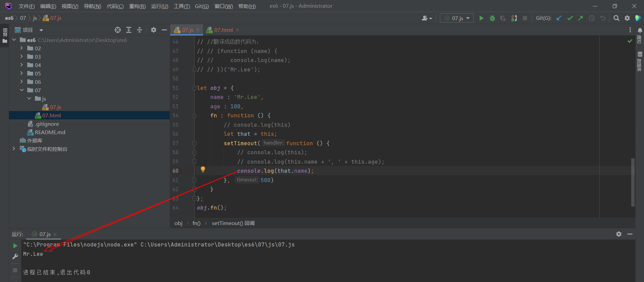Select .gitignore file in project tree

click(47, 124)
